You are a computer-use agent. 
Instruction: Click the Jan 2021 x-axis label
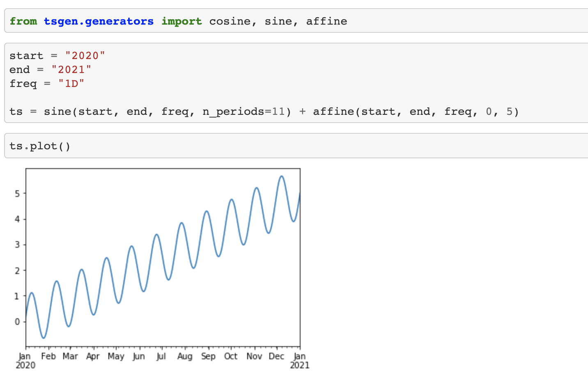click(300, 361)
